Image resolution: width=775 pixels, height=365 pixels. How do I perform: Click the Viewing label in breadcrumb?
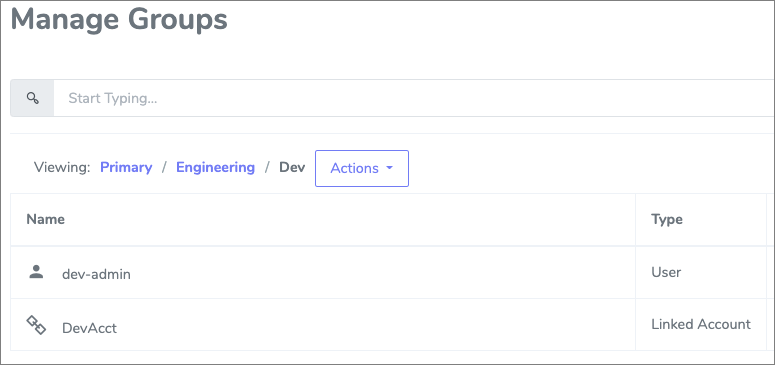62,167
